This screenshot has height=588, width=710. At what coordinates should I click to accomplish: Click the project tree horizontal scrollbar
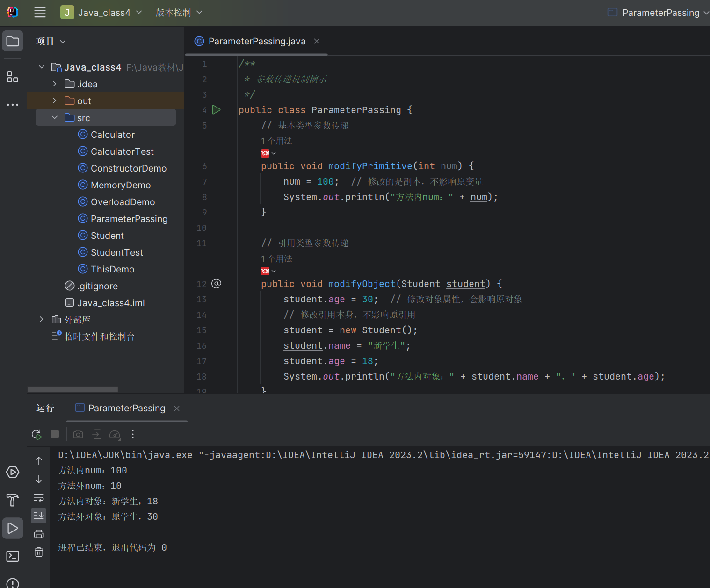tap(73, 389)
